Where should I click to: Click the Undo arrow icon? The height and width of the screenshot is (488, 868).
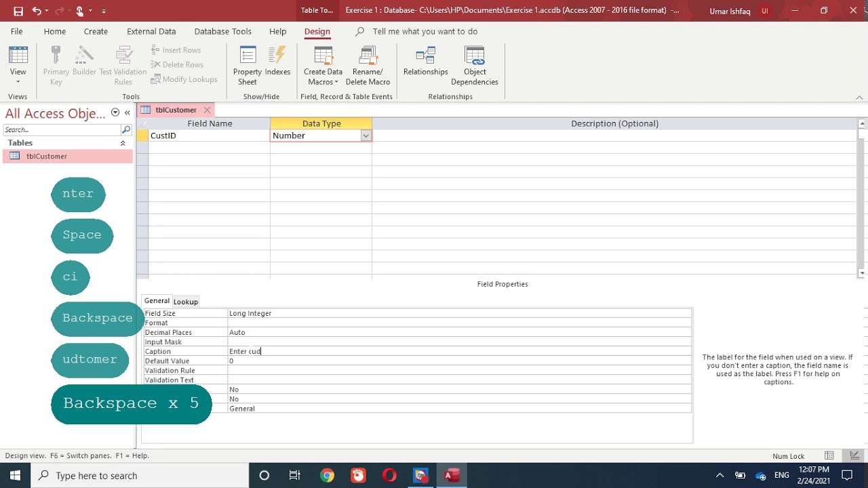37,11
